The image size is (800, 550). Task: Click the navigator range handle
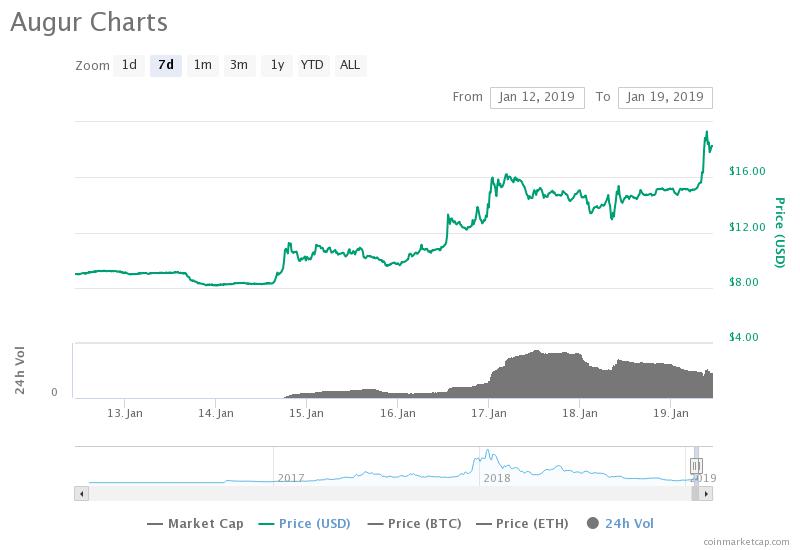click(x=696, y=465)
